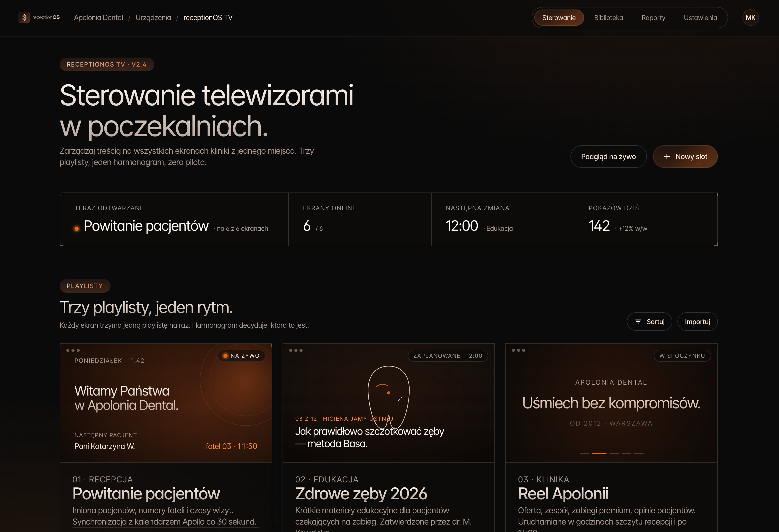The image size is (779, 532).
Task: Click the PLAYLISTY tag
Action: (85, 286)
